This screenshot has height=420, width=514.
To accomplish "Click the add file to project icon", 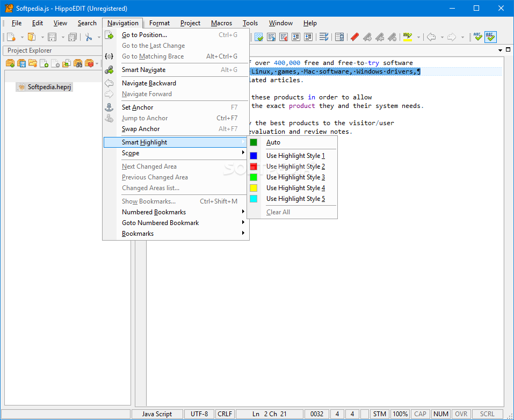I will [44, 63].
